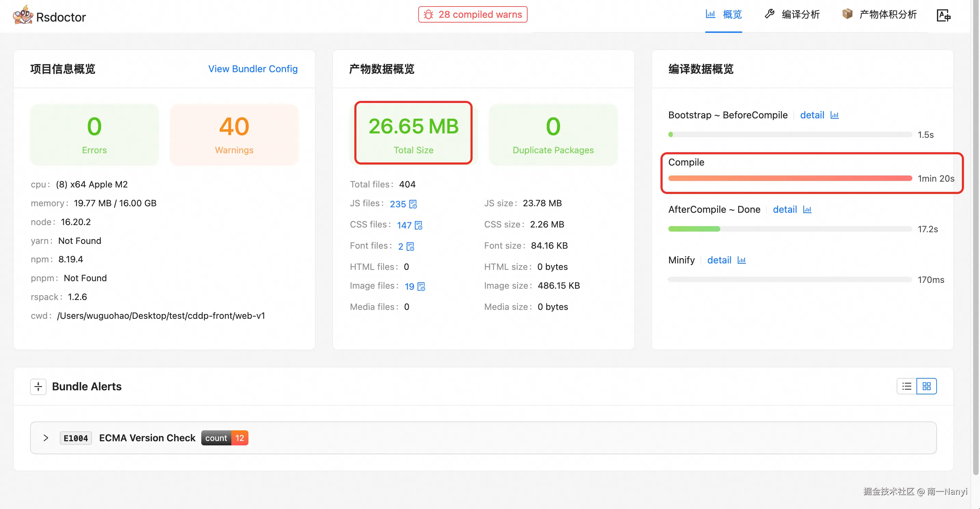Open the language translation switcher icon
Viewport: 980px width, 509px height.
(x=943, y=15)
